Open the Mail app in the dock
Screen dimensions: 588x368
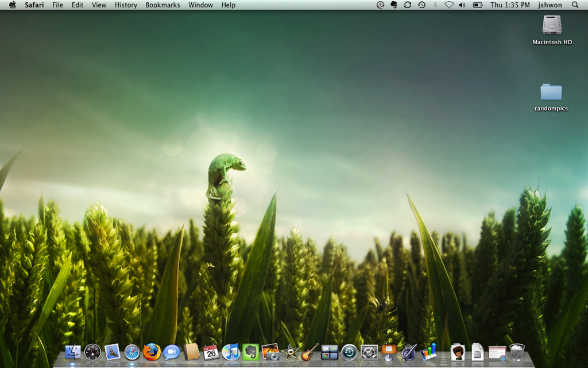point(112,352)
